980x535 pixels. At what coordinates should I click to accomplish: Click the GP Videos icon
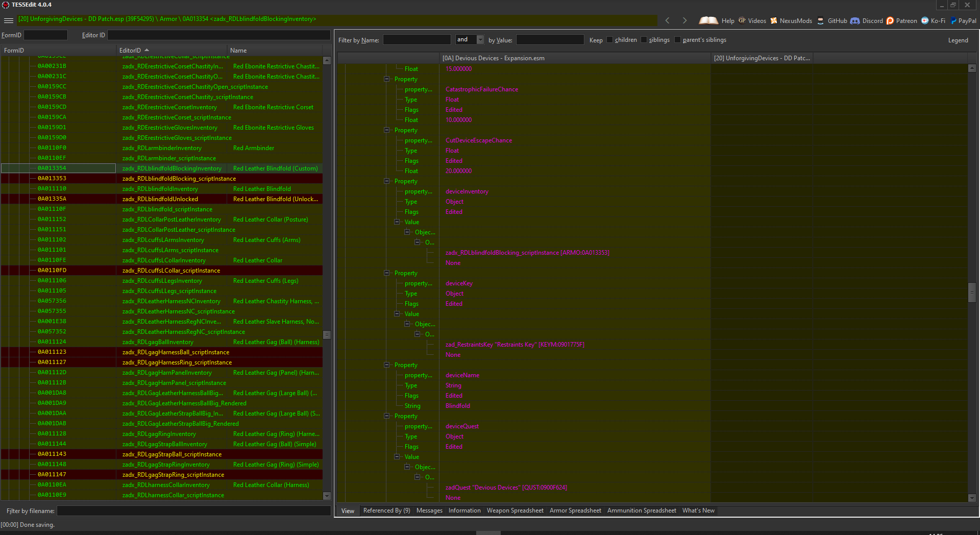pyautogui.click(x=742, y=20)
